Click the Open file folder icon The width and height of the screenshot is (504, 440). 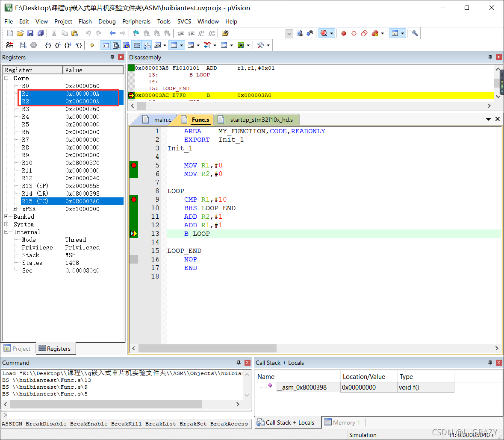(x=20, y=33)
